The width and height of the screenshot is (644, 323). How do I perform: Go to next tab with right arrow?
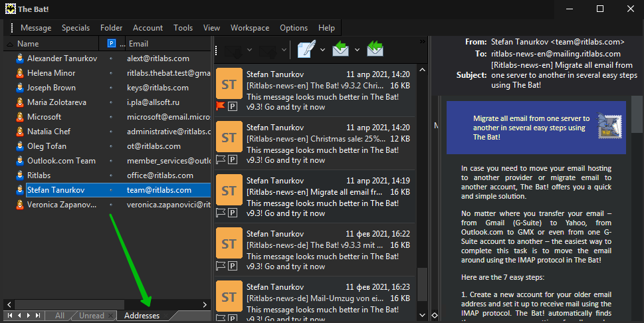coord(29,316)
